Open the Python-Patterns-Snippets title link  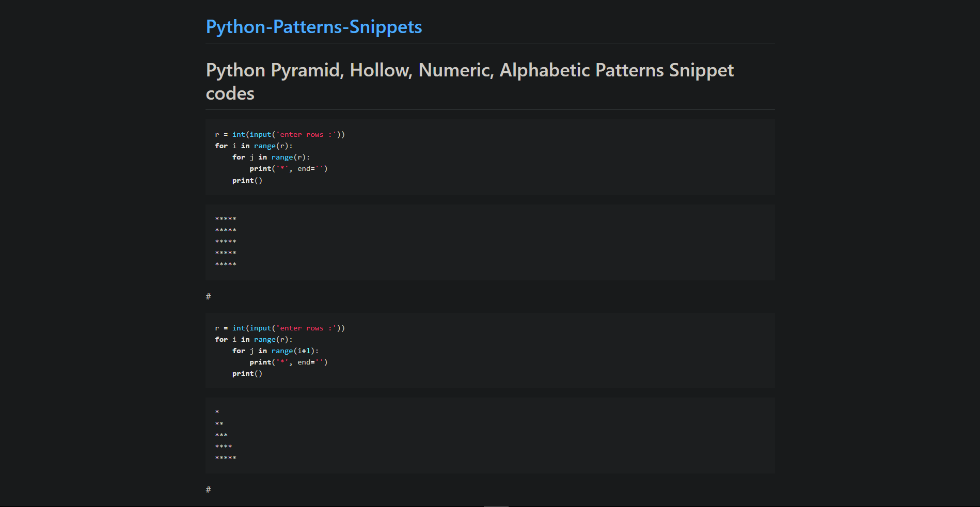(x=313, y=27)
